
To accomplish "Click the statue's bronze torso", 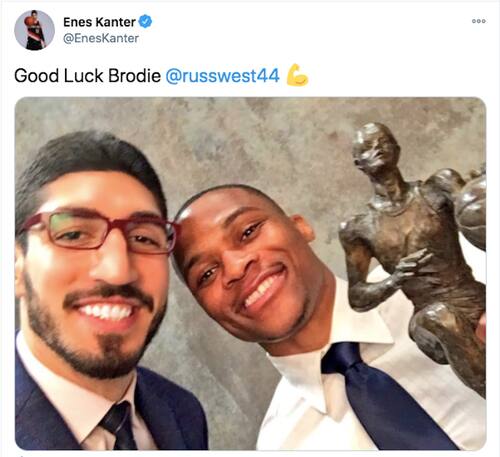I will (413, 227).
